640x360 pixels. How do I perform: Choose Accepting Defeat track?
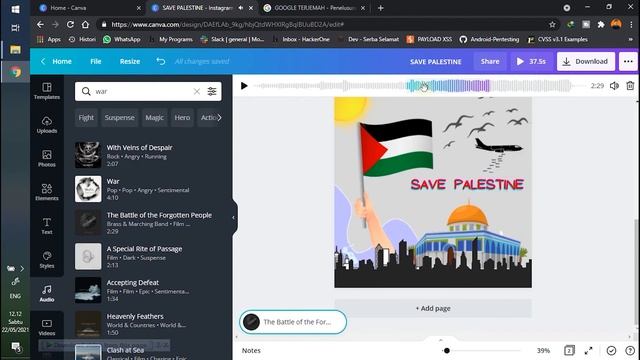(148, 290)
